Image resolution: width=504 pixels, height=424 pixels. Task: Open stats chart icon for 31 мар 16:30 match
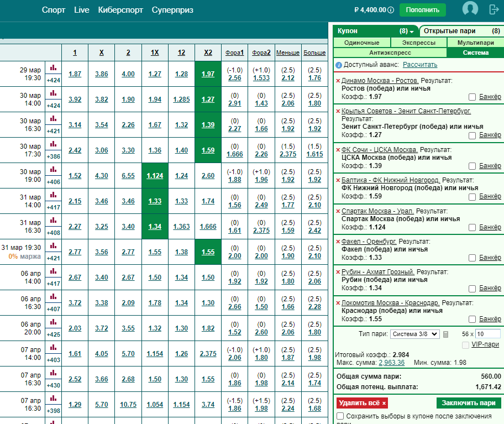click(54, 220)
